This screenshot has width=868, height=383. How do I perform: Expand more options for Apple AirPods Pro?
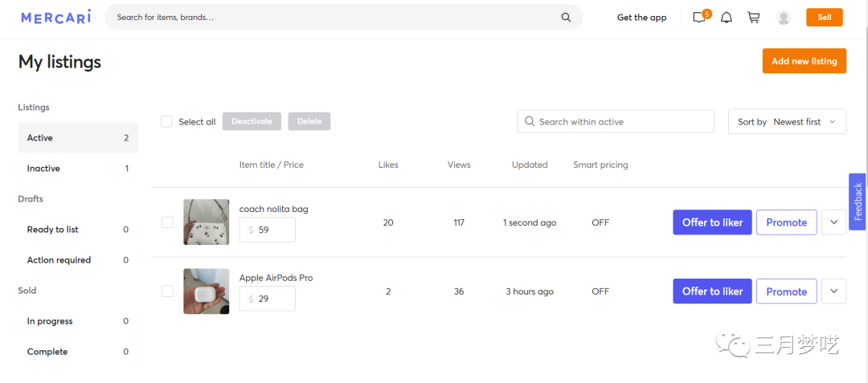point(833,291)
